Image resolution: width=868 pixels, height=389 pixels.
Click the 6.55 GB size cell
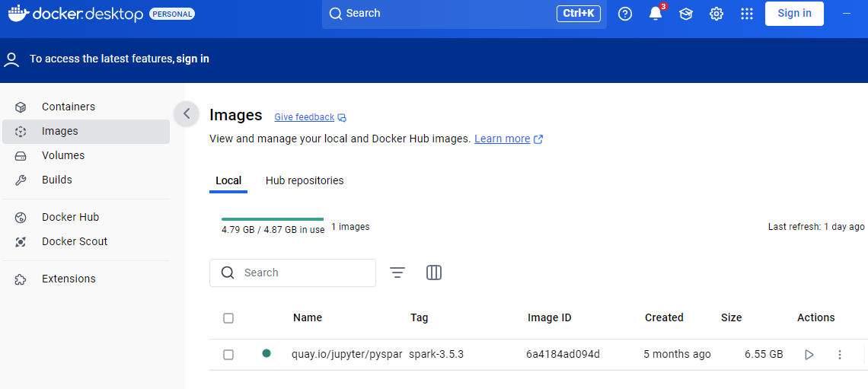[764, 354]
